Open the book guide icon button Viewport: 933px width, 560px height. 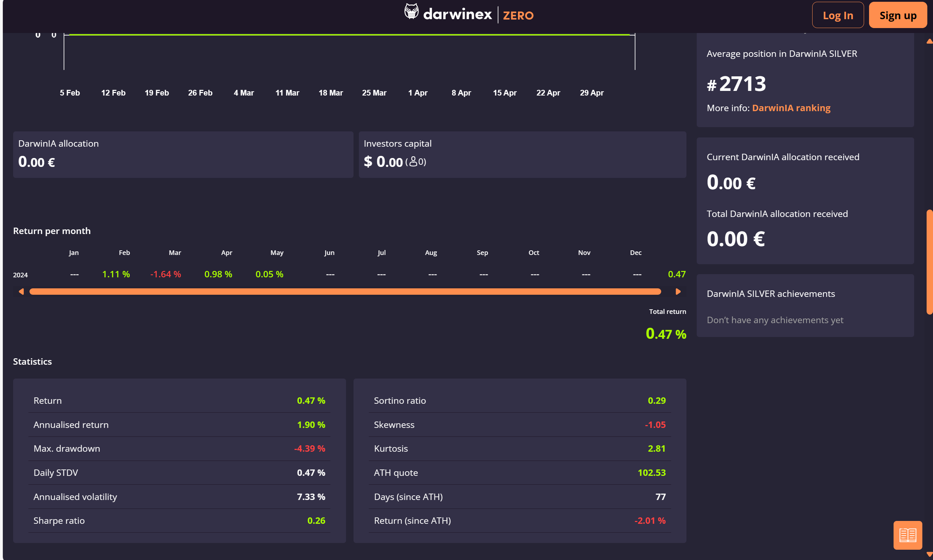coord(907,535)
